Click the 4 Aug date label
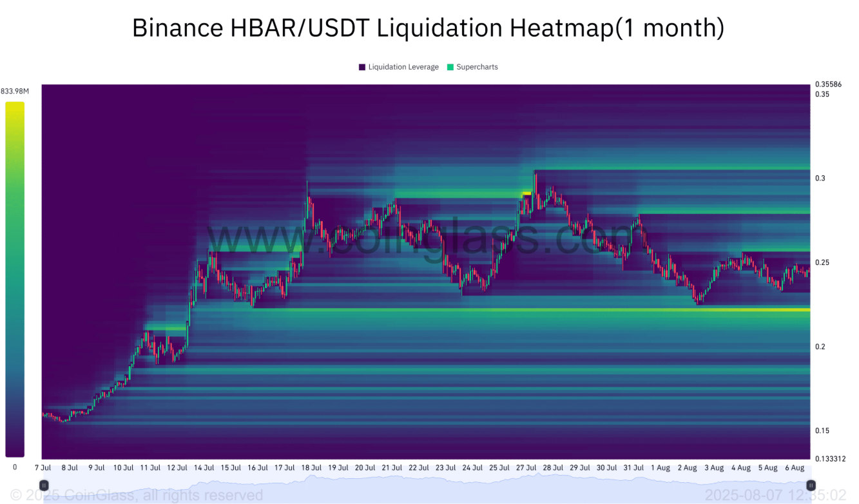The width and height of the screenshot is (859, 504). 741,468
